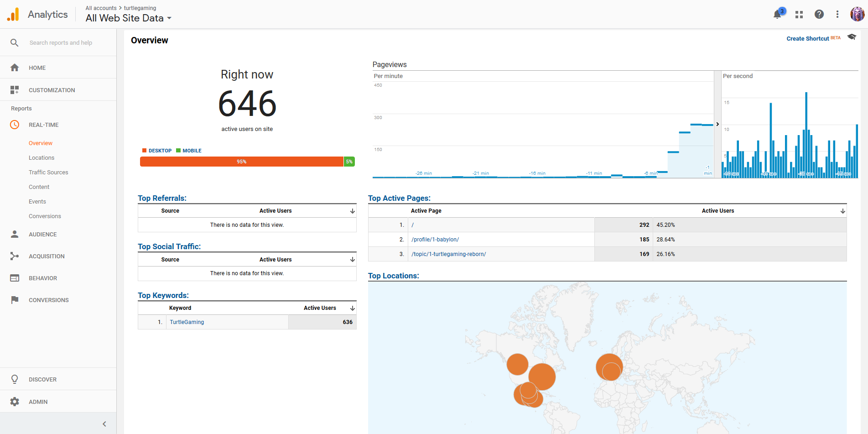This screenshot has height=434, width=868.
Task: Sort Top Active Pages by Active Users
Action: (842, 211)
